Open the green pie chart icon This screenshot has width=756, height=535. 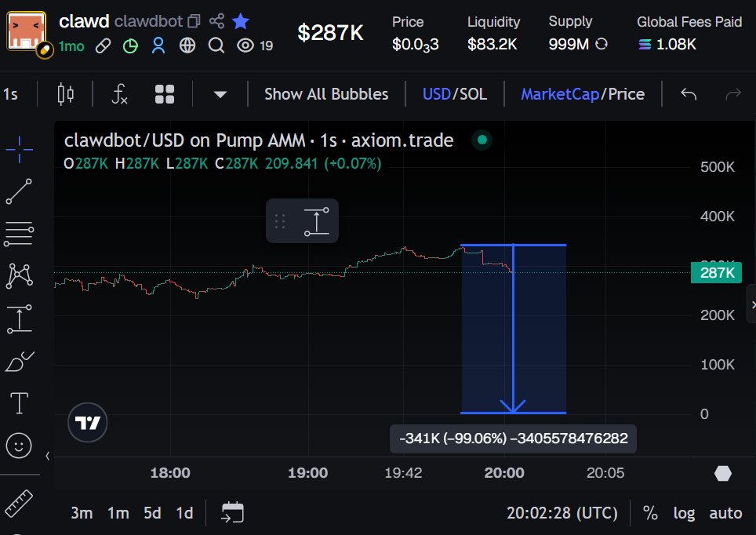pos(130,45)
